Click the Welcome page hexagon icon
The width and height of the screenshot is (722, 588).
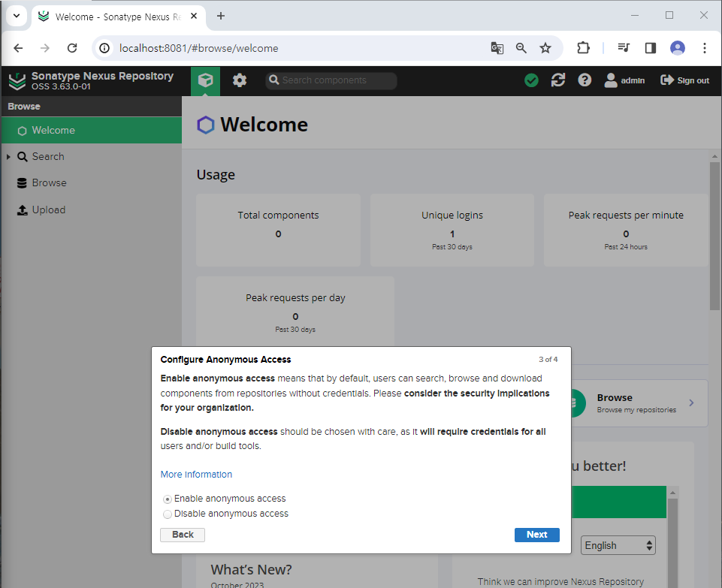(x=205, y=125)
